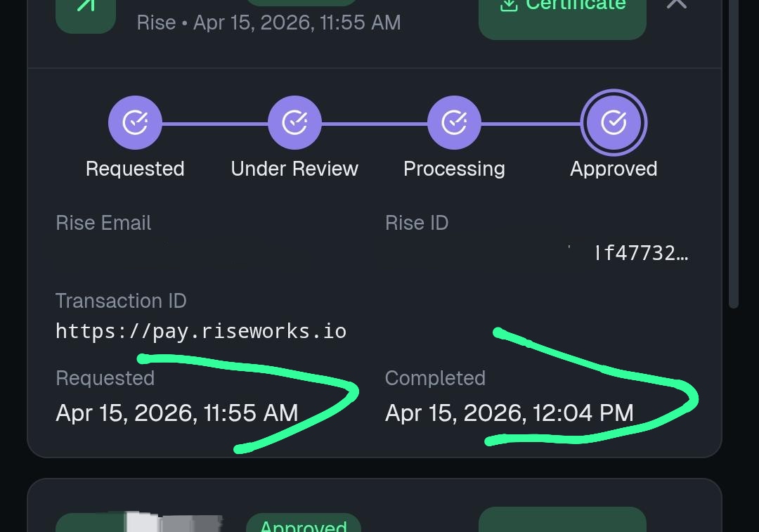Click the 'Completed' field label

pos(435,378)
